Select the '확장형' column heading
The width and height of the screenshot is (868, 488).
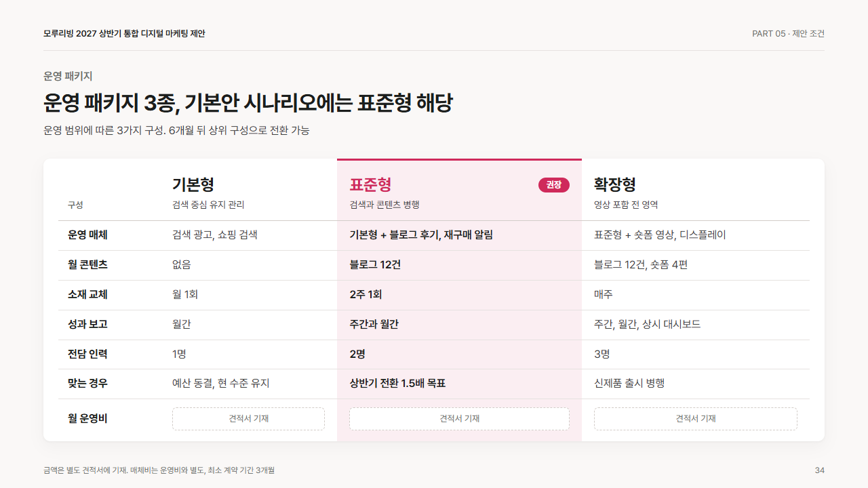(x=615, y=184)
